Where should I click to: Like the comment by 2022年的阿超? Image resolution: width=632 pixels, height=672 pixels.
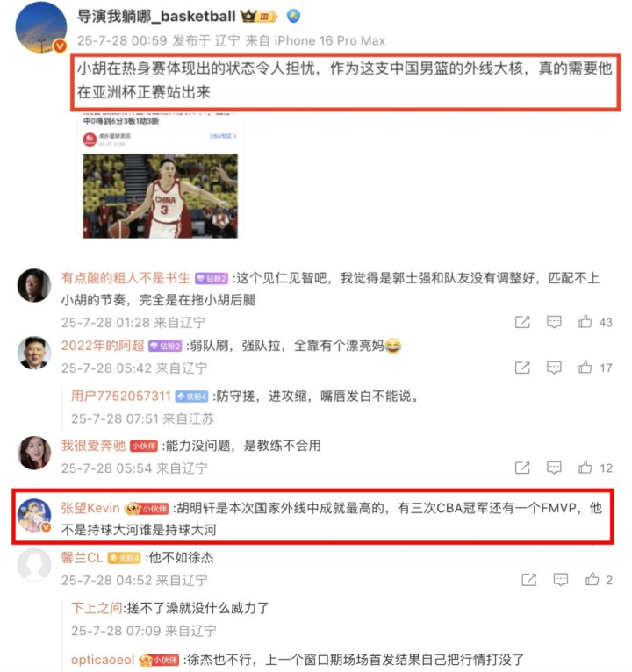pos(585,367)
